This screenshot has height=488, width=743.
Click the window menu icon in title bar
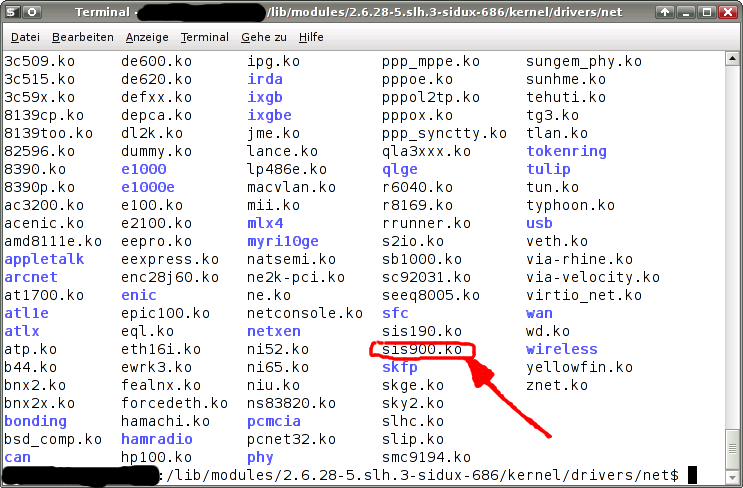coord(12,12)
